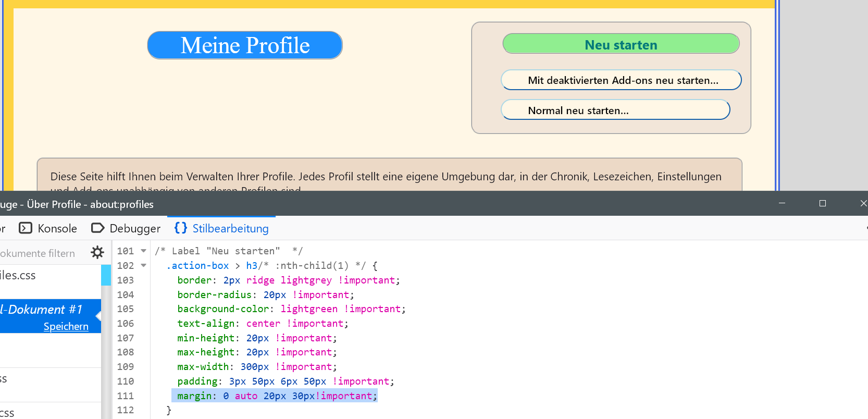Screen dimensions: 868x419
Task: Collapse the code fold at line 101
Action: [x=144, y=251]
